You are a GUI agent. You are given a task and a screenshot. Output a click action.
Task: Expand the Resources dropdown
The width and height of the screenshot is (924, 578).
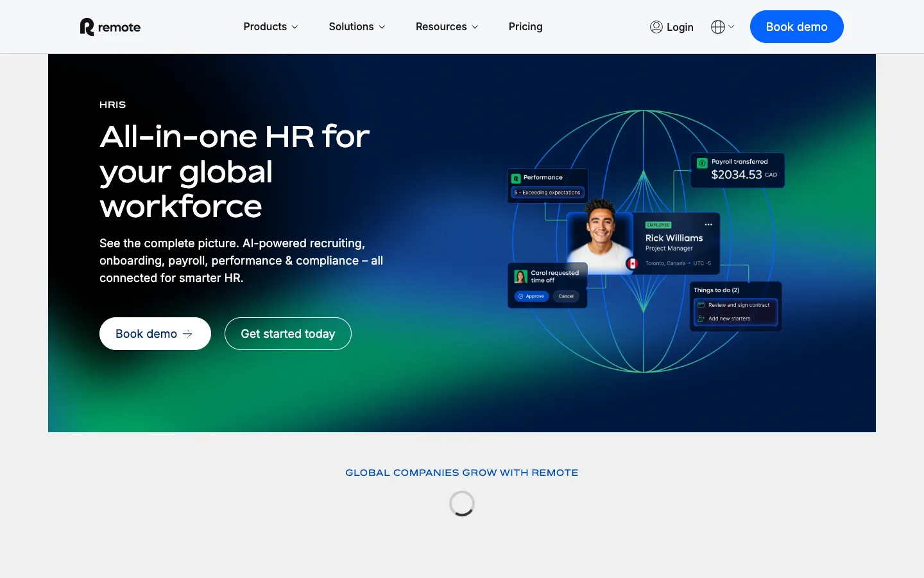[447, 26]
